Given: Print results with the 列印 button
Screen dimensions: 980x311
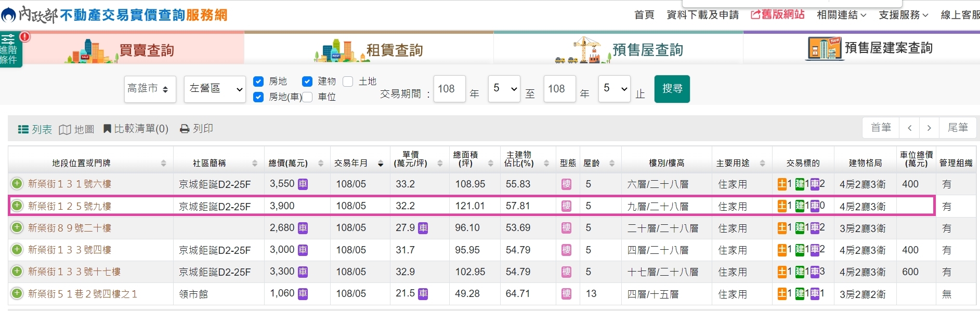Looking at the screenshot, I should coord(197,129).
